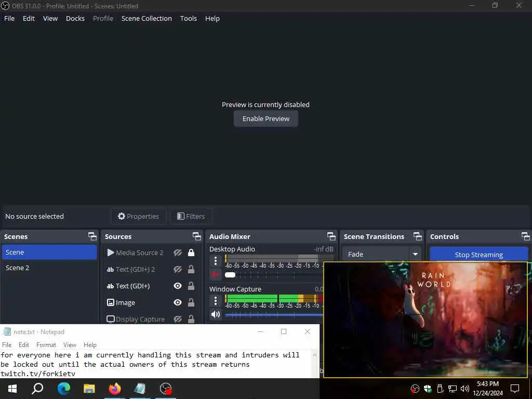Click Stop Streaming
This screenshot has height=399, width=532.
[478, 255]
